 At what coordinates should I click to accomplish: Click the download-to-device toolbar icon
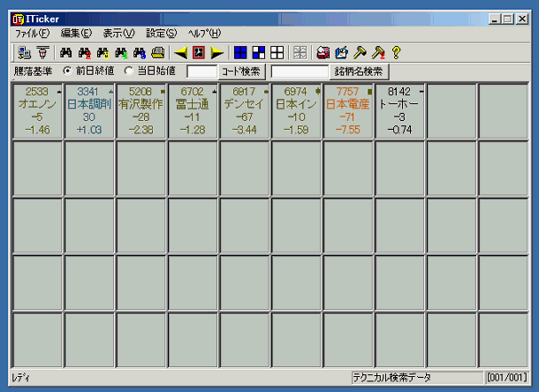pos(42,53)
